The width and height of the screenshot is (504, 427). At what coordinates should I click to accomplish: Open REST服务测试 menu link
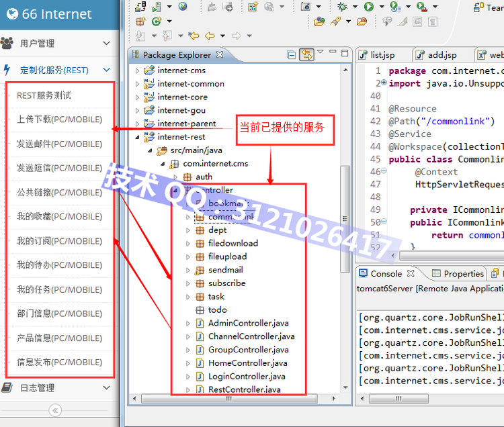pyautogui.click(x=44, y=95)
